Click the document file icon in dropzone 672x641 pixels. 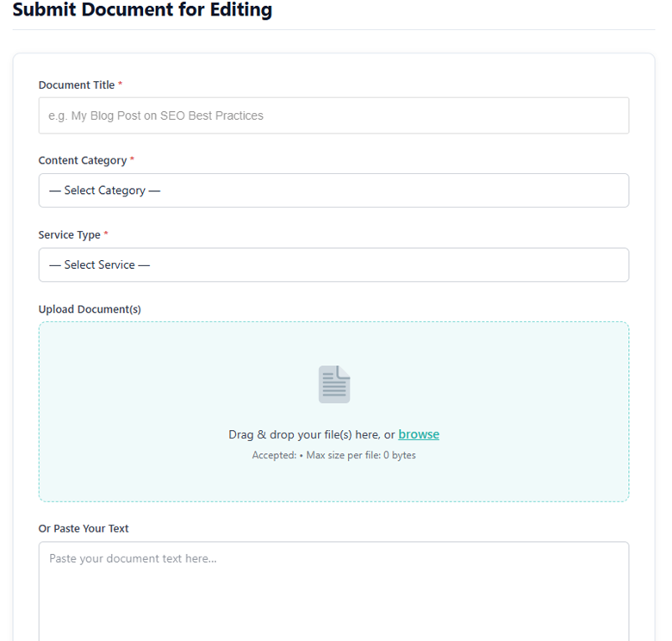334,384
